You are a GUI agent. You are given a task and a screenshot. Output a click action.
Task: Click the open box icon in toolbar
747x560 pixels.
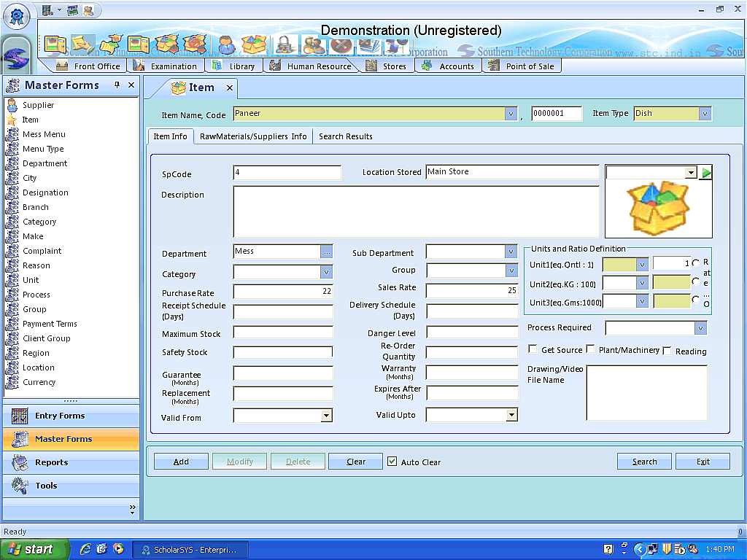(255, 44)
